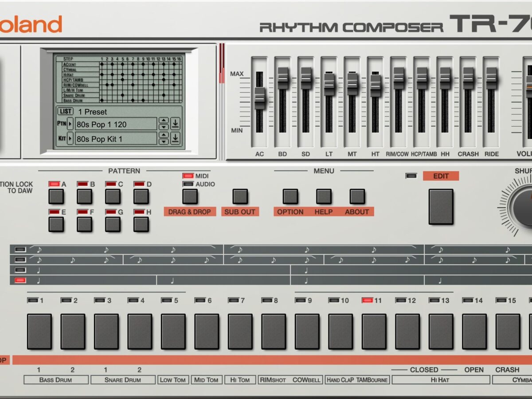Select the Mid Tom instrument label
This screenshot has width=532, height=399.
[x=207, y=379]
